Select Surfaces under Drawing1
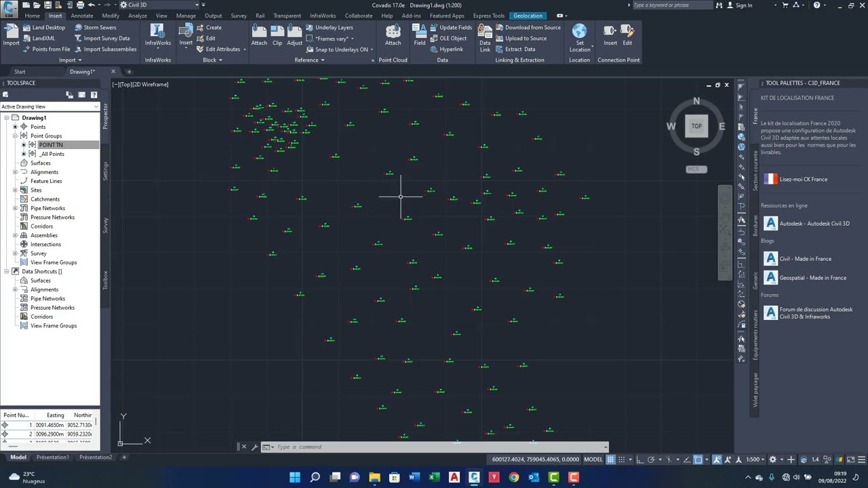Image resolution: width=868 pixels, height=488 pixels. 40,163
